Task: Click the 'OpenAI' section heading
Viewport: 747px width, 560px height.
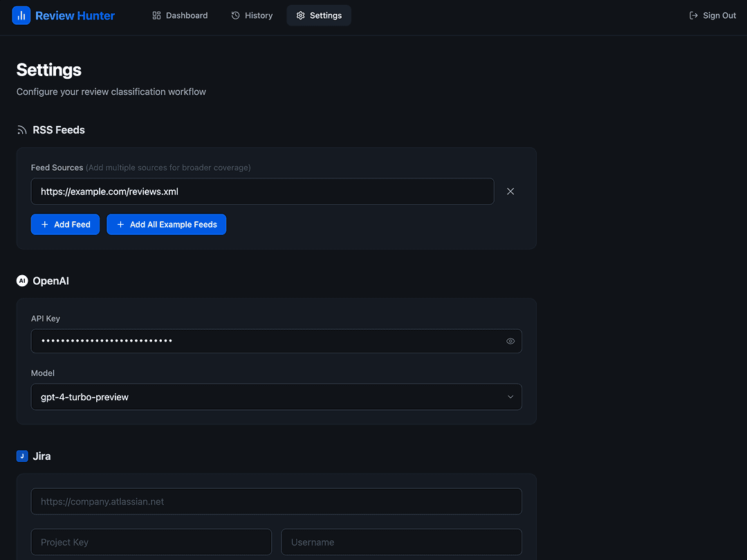Action: point(50,281)
